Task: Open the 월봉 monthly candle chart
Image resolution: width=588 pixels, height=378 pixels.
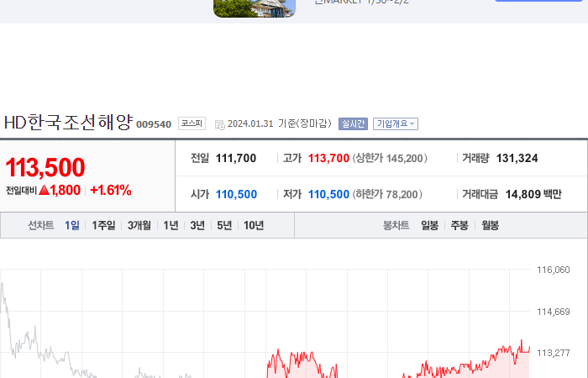Action: (490, 225)
